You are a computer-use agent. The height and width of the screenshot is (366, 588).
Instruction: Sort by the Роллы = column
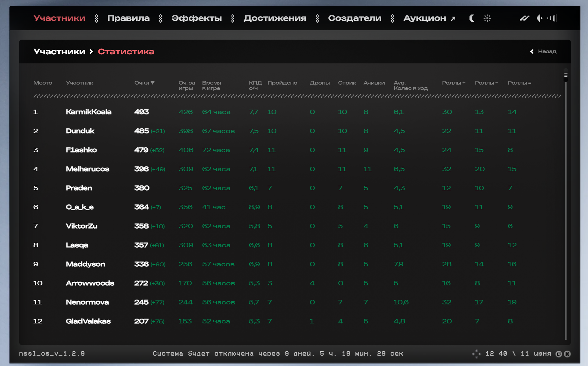pyautogui.click(x=520, y=83)
